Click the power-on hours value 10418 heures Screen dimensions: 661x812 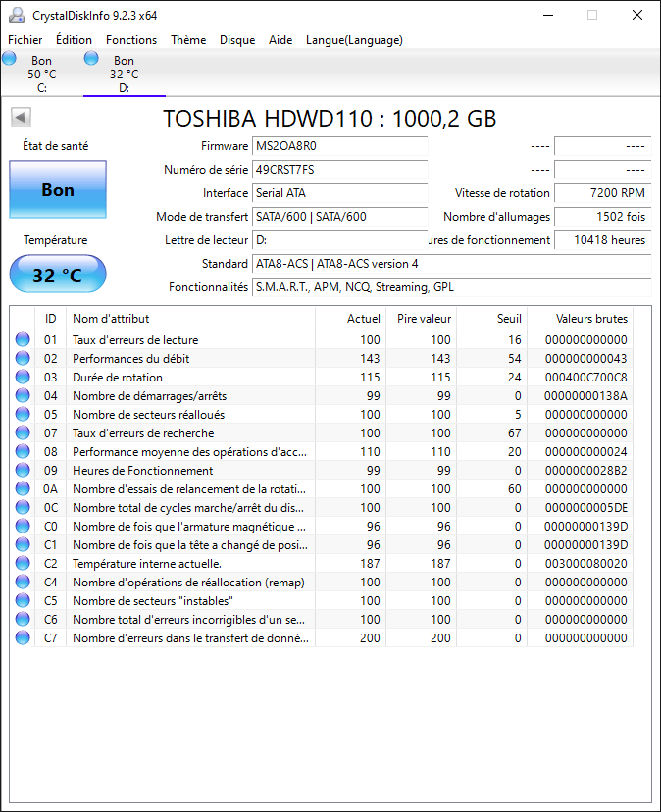(x=603, y=240)
